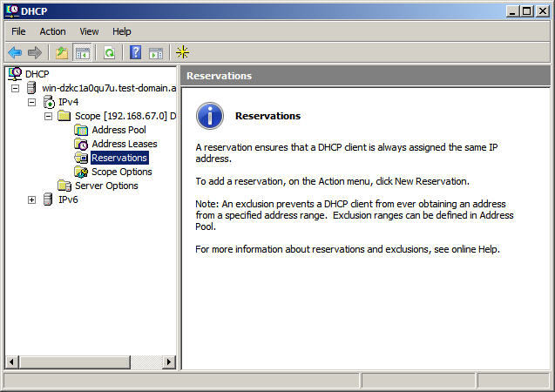Open the Action menu
The height and width of the screenshot is (392, 555).
point(53,31)
